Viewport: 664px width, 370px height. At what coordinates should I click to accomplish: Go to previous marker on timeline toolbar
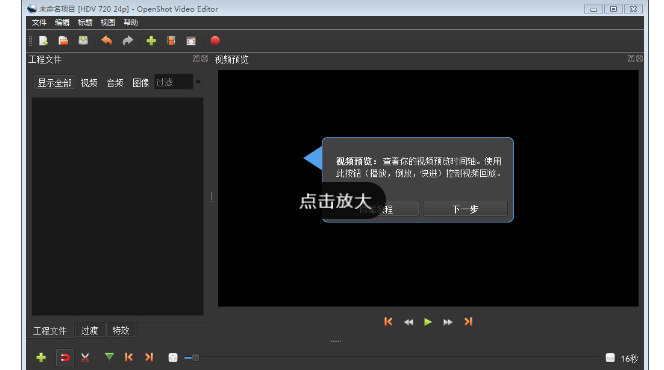129,357
